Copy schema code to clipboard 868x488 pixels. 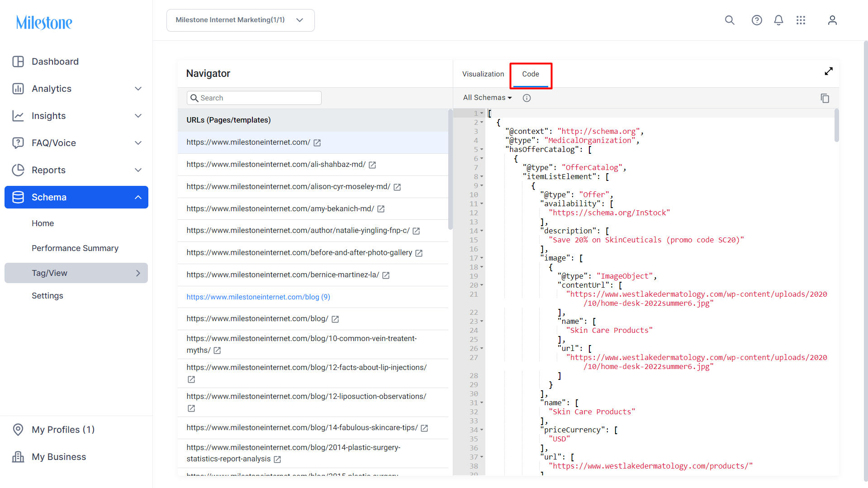tap(825, 98)
